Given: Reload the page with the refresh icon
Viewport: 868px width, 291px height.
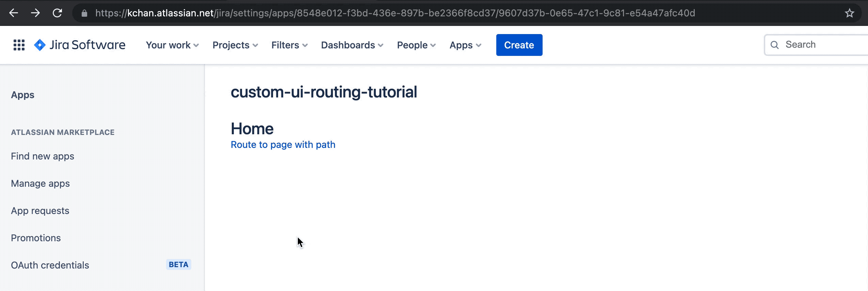Looking at the screenshot, I should 58,13.
